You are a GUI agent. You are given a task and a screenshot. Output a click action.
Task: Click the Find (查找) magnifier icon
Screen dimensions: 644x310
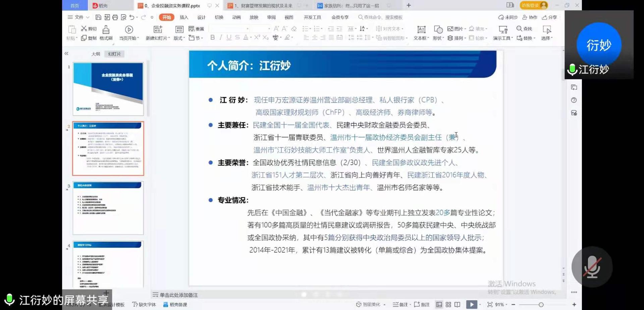tap(519, 28)
